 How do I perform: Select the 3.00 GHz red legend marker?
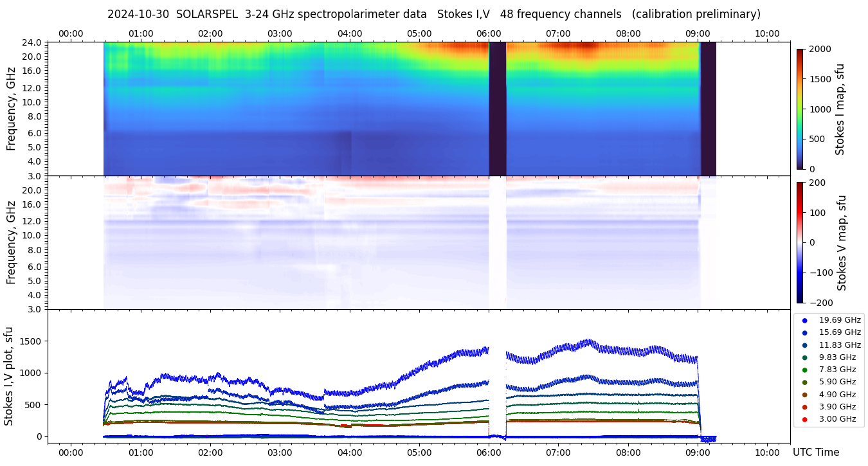[804, 419]
